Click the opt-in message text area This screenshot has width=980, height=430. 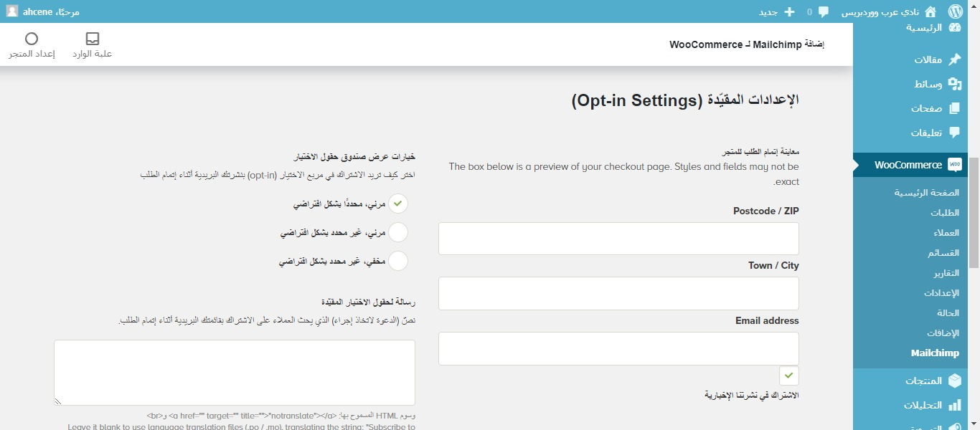pos(235,373)
